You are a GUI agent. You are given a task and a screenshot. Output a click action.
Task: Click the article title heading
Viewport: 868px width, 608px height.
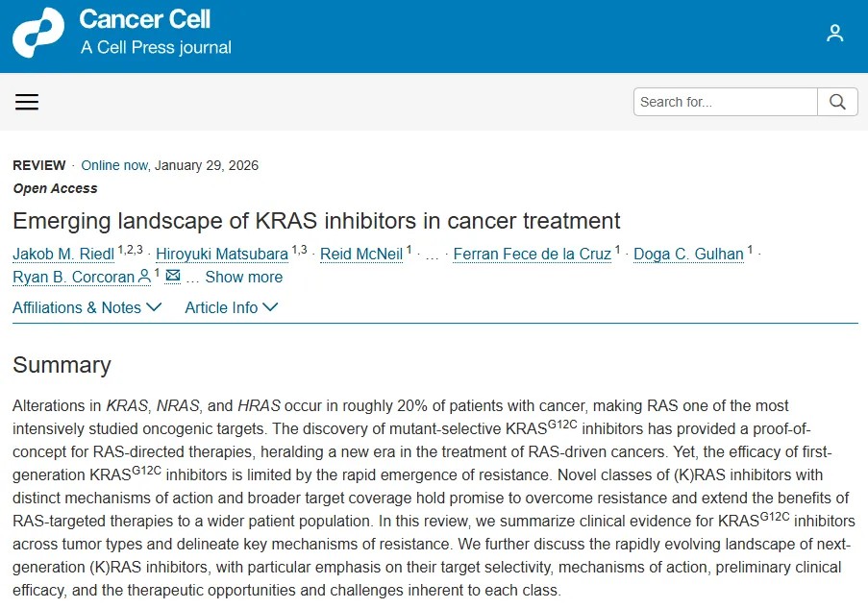pos(316,221)
